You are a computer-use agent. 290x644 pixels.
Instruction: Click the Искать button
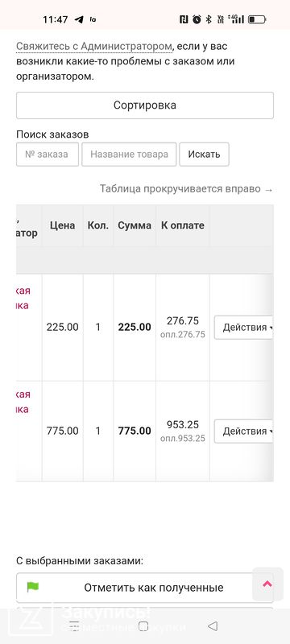[x=204, y=155]
